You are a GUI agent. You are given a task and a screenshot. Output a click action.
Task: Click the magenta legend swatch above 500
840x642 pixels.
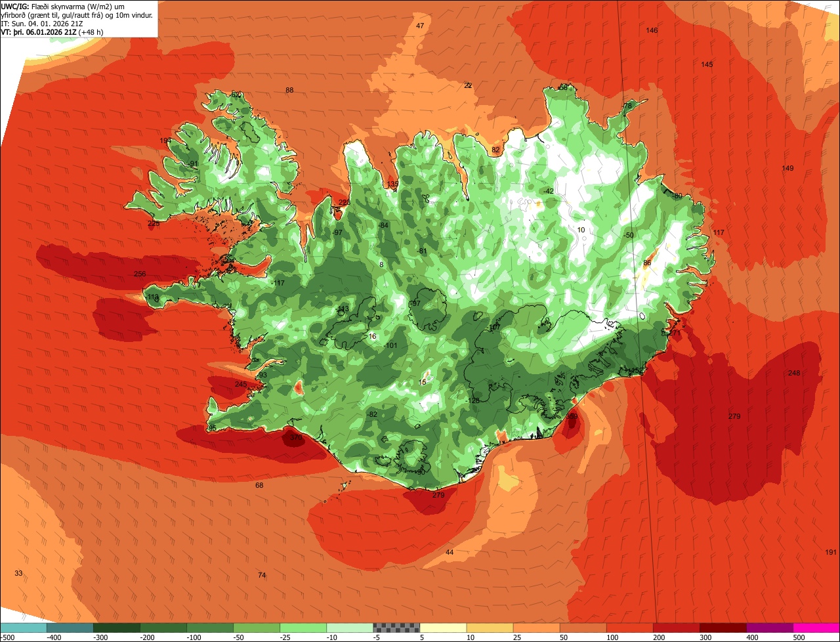pos(816,628)
